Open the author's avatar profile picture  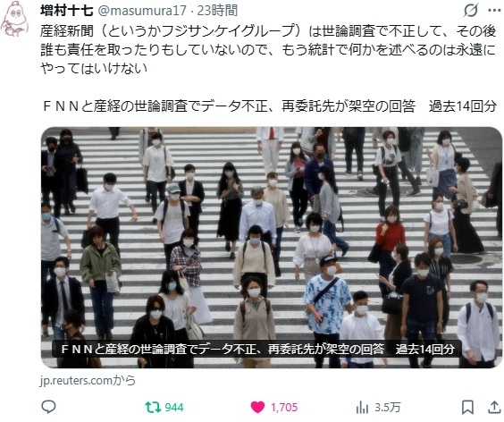(x=15, y=19)
